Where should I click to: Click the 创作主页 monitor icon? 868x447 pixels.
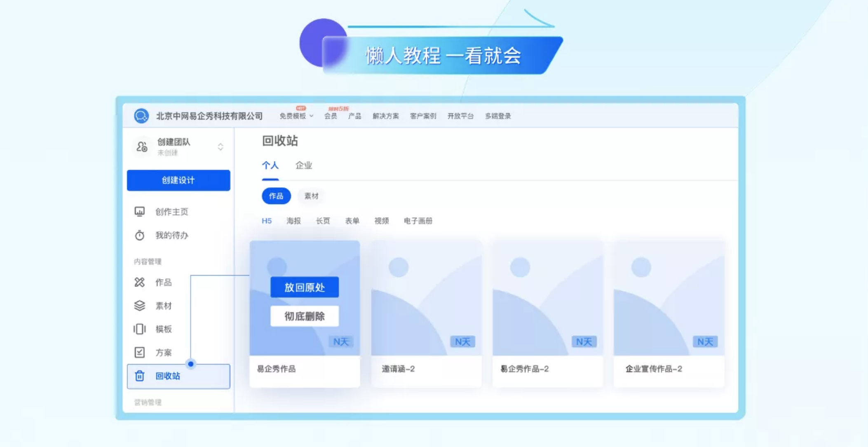coord(140,212)
